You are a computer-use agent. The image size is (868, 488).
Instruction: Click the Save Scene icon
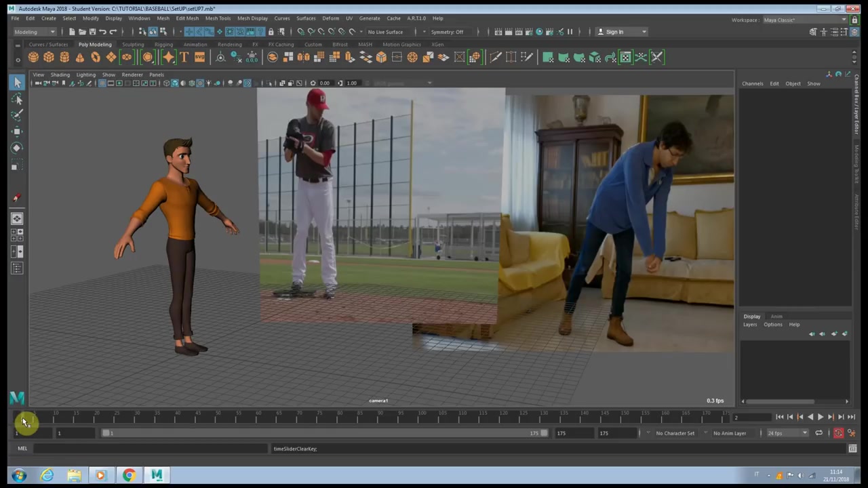[92, 32]
